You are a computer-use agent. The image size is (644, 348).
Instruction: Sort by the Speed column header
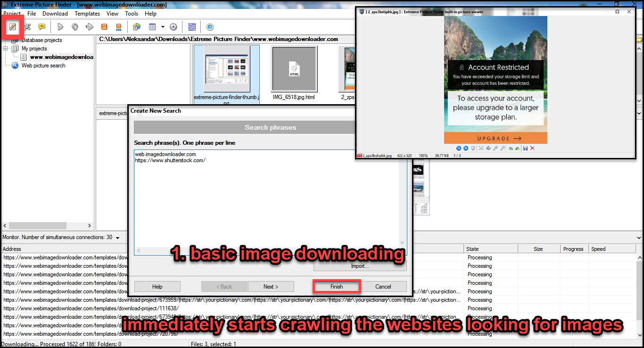coord(613,249)
